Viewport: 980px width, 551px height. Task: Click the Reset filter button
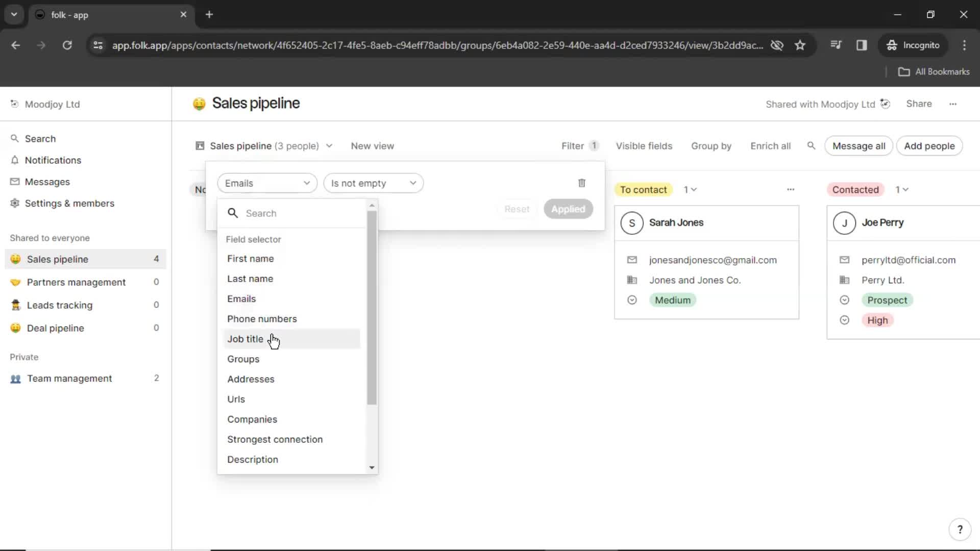coord(517,209)
